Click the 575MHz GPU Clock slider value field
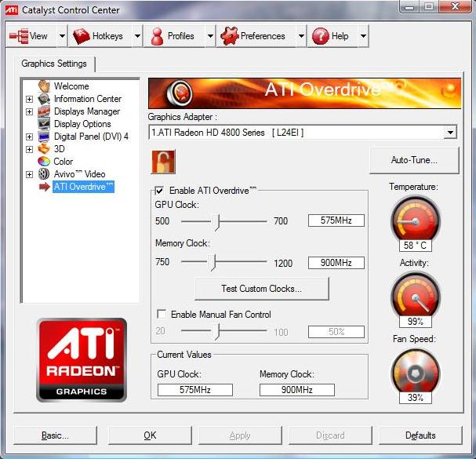This screenshot has height=459, width=476. coord(336,220)
